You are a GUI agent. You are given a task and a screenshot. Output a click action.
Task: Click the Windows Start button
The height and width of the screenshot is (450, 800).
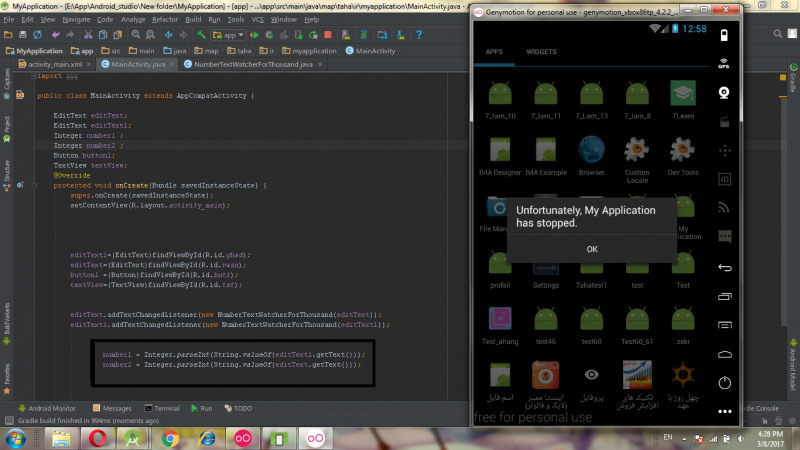click(x=15, y=439)
